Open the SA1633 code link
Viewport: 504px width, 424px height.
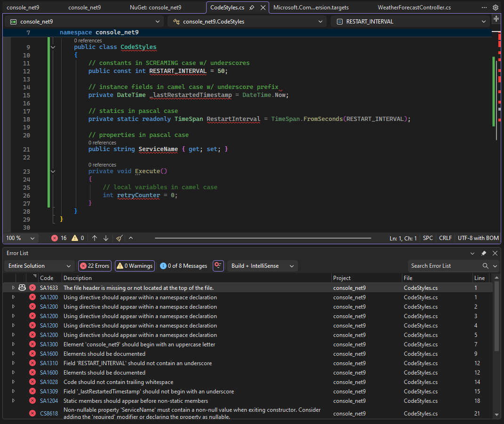49,288
